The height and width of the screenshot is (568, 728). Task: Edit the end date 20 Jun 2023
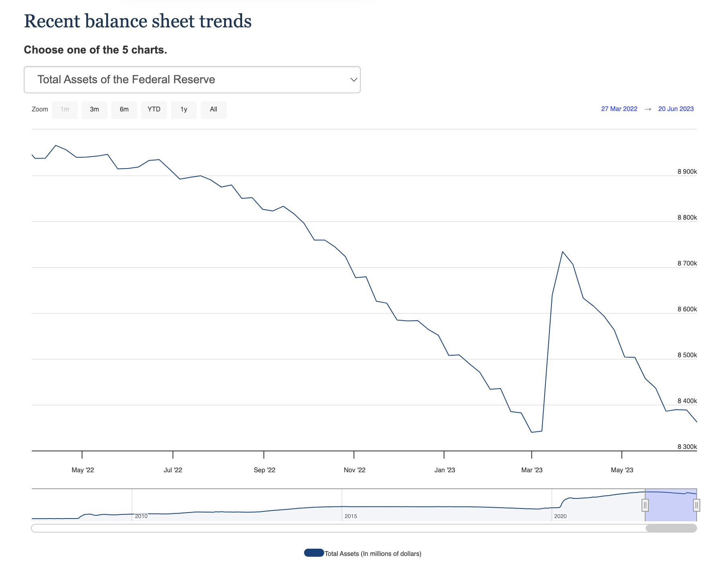(x=676, y=109)
